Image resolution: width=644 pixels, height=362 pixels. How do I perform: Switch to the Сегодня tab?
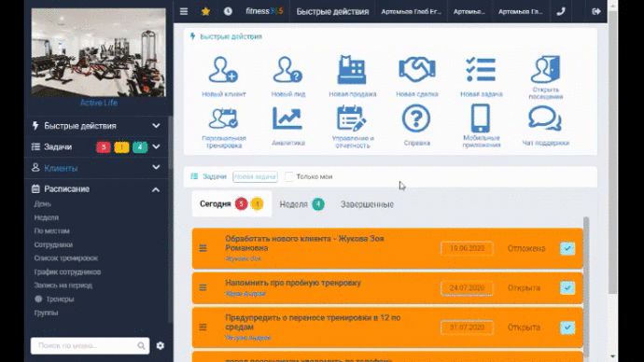tap(231, 204)
